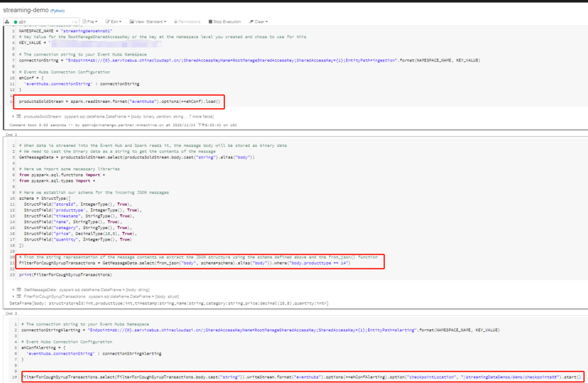
Task: Click the Cmd 3 cell label
Action: point(11,313)
